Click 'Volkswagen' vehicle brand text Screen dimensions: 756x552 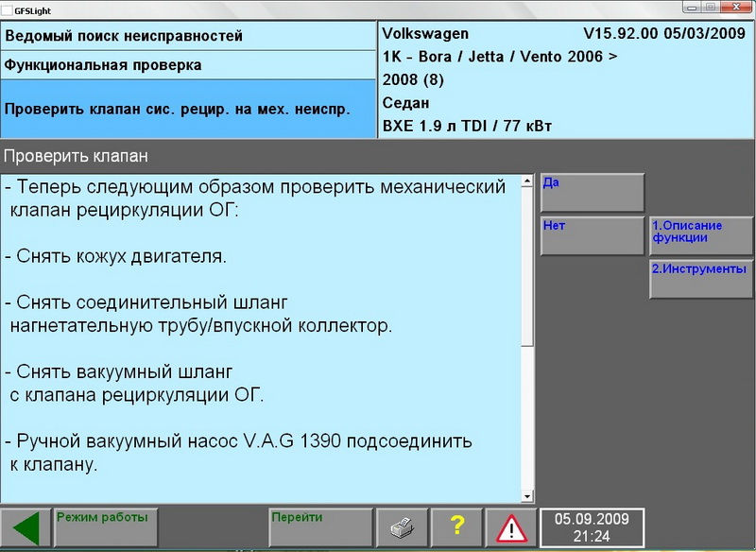coord(425,34)
